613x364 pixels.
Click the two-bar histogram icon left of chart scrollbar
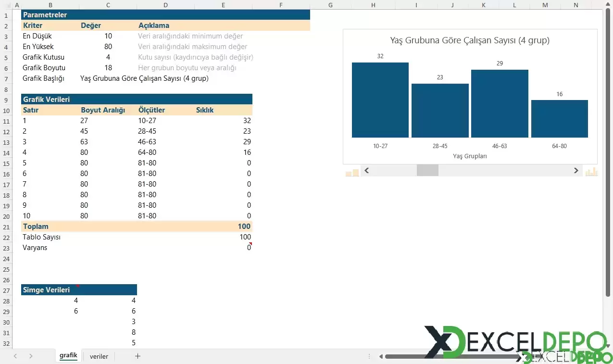[352, 172]
